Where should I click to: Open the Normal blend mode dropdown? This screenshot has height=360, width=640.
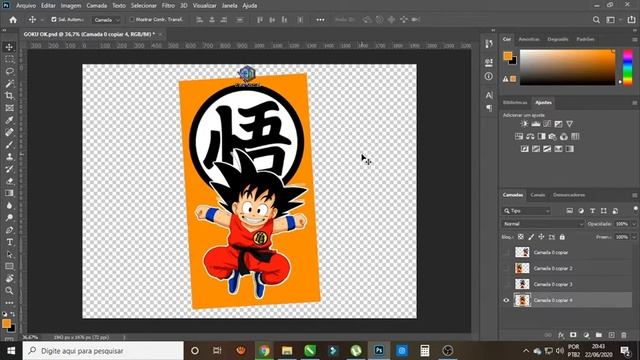point(543,224)
